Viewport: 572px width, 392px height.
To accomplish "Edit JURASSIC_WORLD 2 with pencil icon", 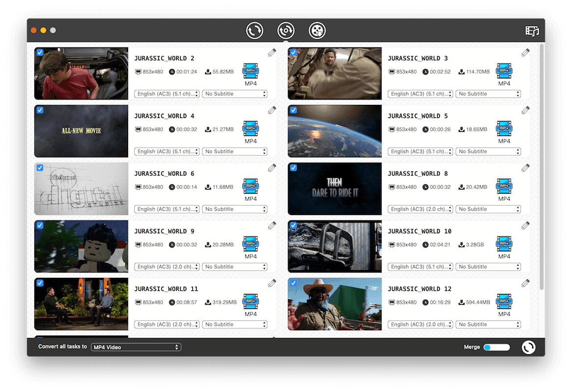I will coord(272,52).
